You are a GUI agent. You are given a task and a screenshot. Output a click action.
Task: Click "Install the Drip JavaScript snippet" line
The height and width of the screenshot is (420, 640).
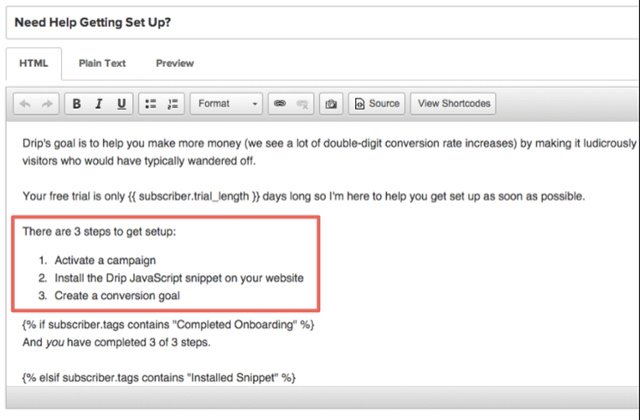179,278
